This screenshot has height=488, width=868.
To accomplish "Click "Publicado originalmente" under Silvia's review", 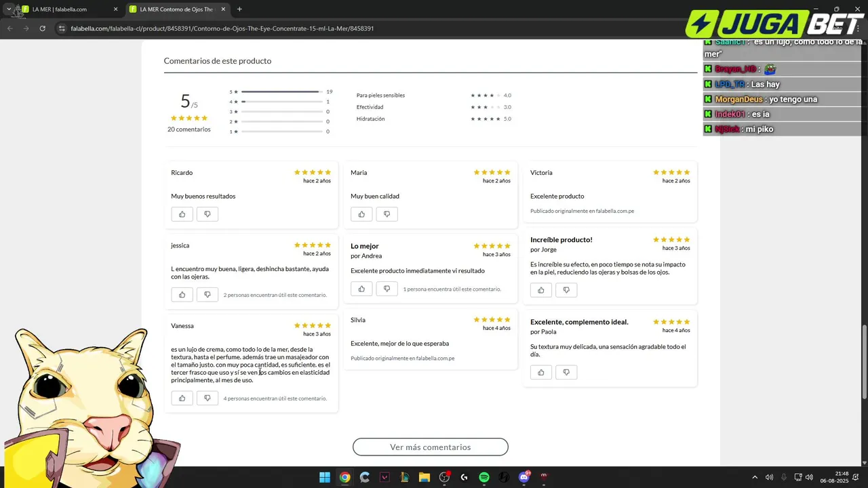I will (x=402, y=358).
